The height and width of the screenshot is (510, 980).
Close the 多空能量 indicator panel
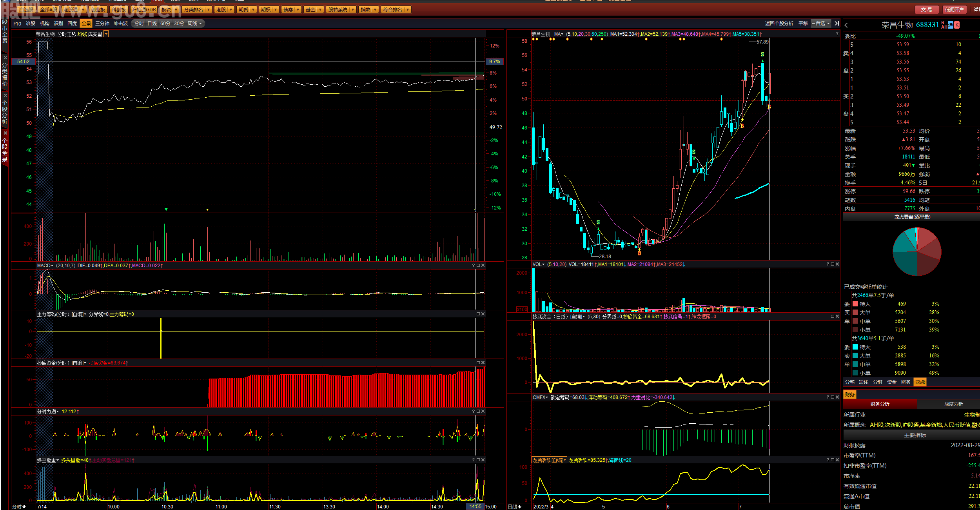coord(483,460)
